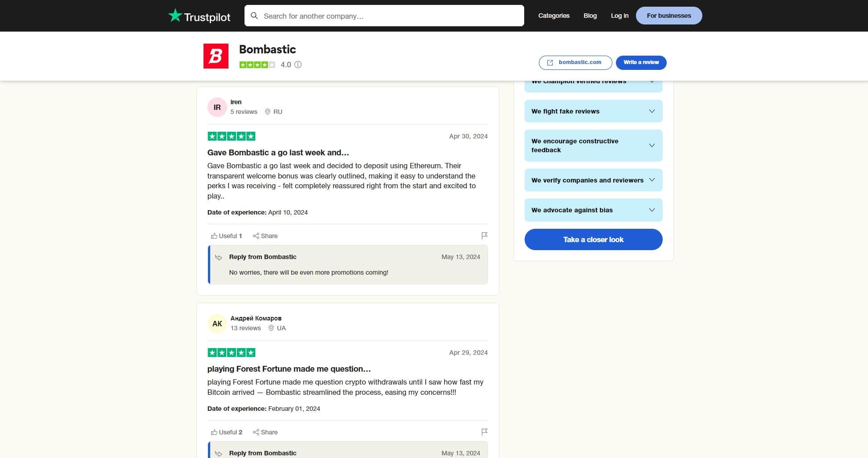Expand the 'We fight fake reviews' section
This screenshot has width=868, height=458.
(593, 111)
